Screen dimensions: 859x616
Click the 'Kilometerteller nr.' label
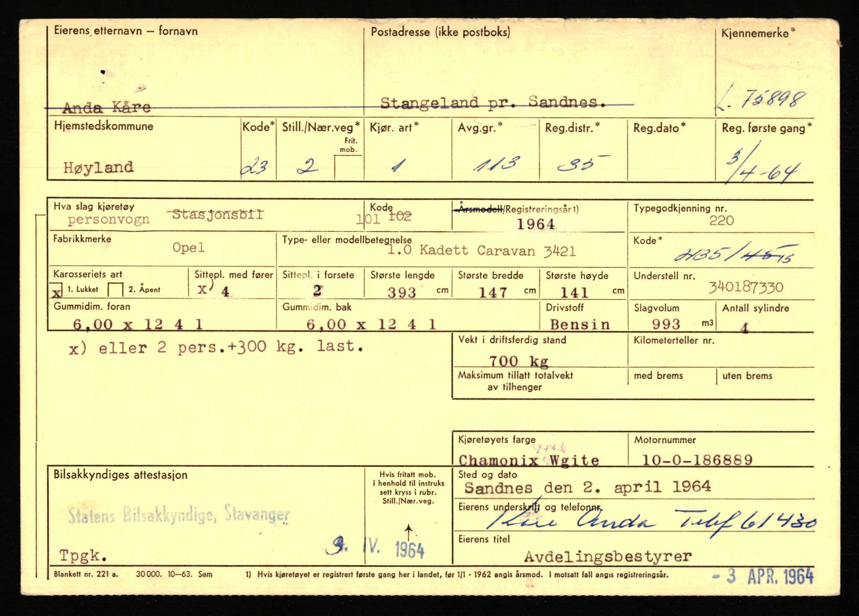pos(674,340)
